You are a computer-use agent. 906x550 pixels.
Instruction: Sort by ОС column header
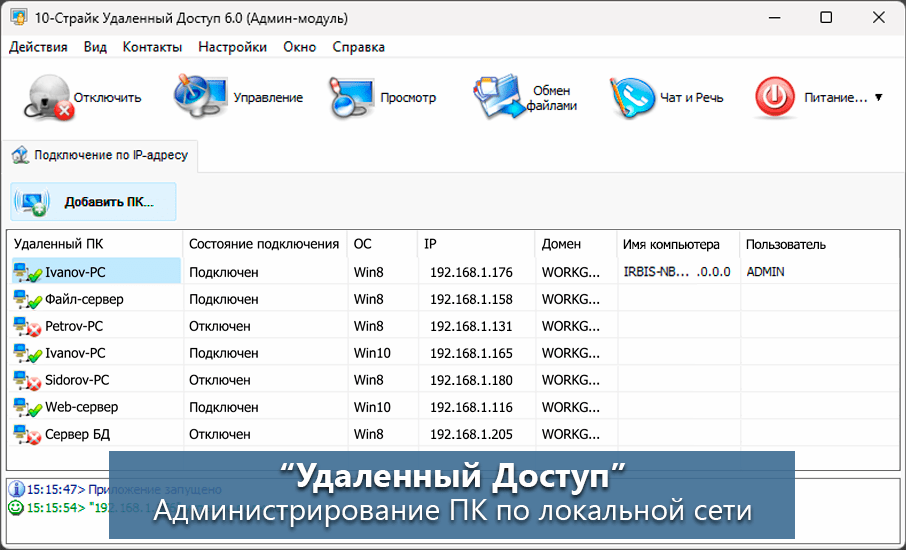coord(382,244)
